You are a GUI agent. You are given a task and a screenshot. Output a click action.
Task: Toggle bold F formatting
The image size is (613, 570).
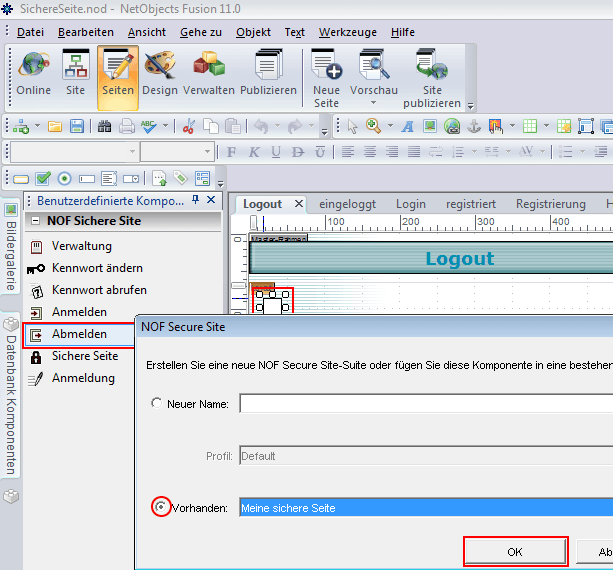pos(231,152)
